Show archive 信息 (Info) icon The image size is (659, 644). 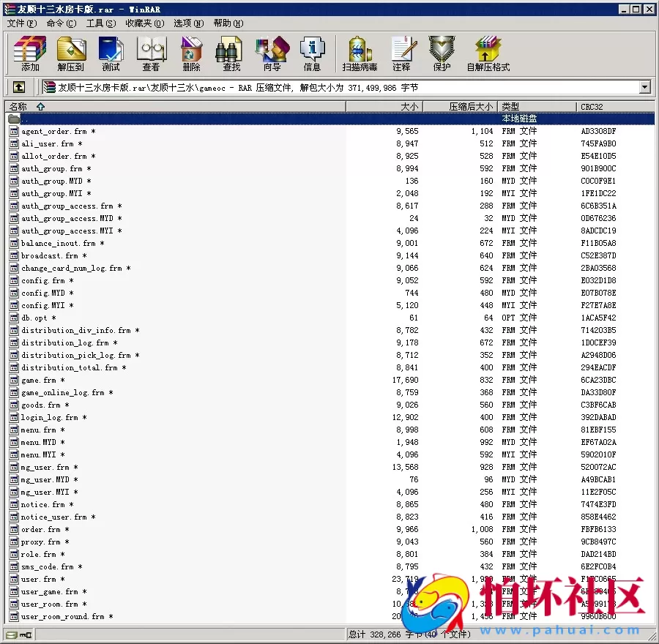click(312, 54)
